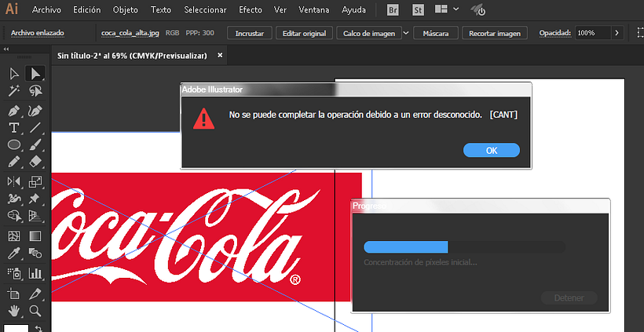
Task: Select the Selection tool outlined arrow
Action: point(14,74)
